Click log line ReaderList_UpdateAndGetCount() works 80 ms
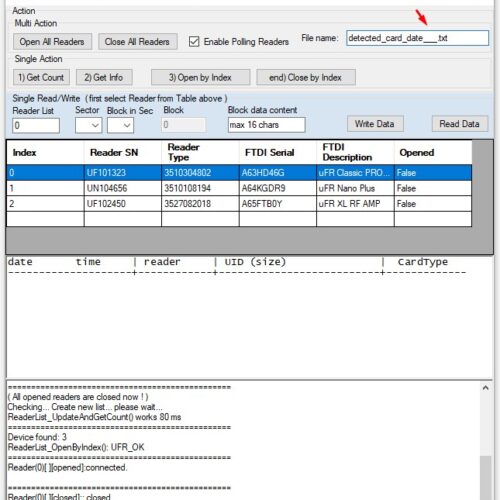The image size is (500, 500). click(94, 417)
